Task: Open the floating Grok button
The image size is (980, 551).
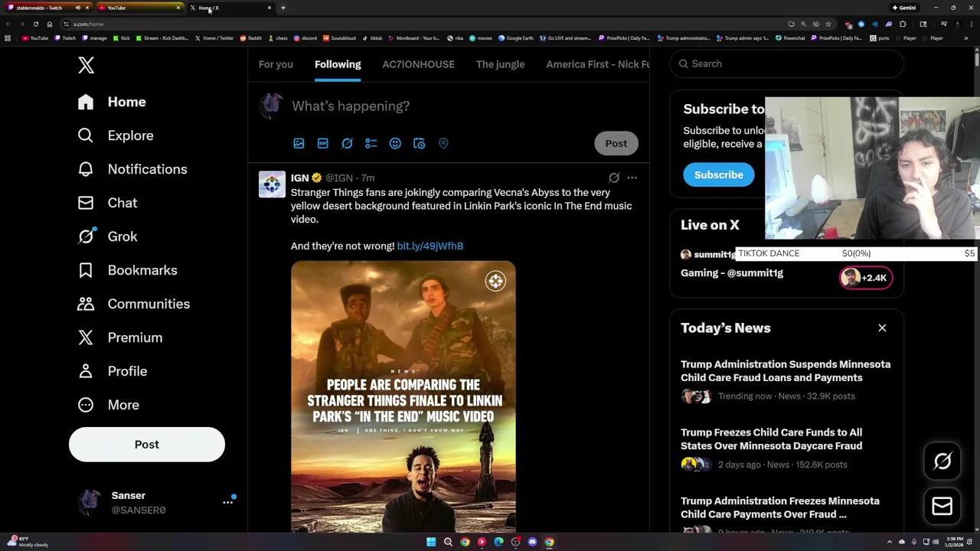Action: [x=942, y=461]
